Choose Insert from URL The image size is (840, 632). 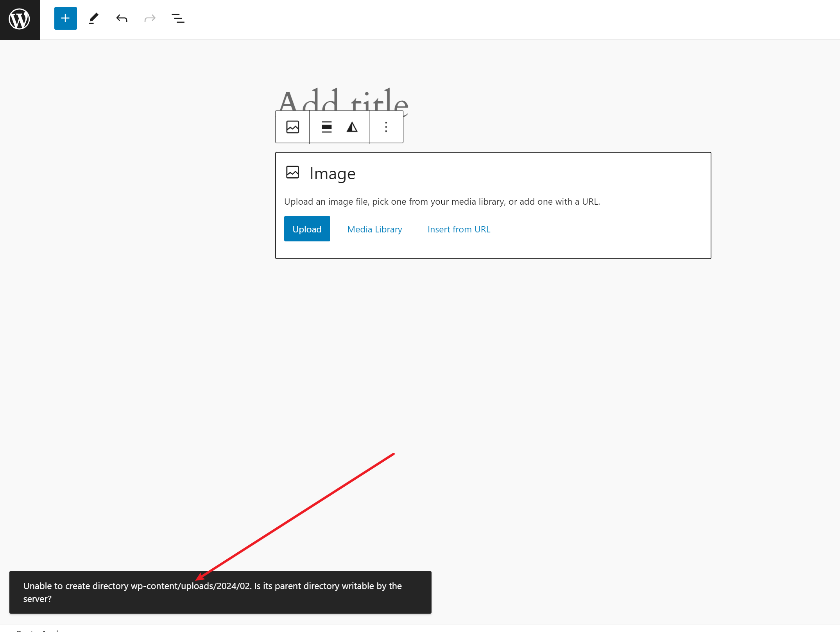tap(459, 229)
